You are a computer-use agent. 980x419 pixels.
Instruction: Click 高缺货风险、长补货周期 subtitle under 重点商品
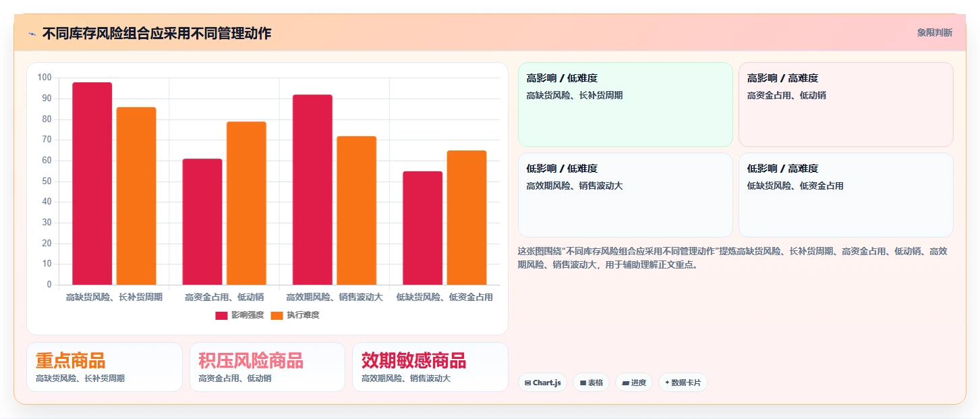tap(80, 379)
